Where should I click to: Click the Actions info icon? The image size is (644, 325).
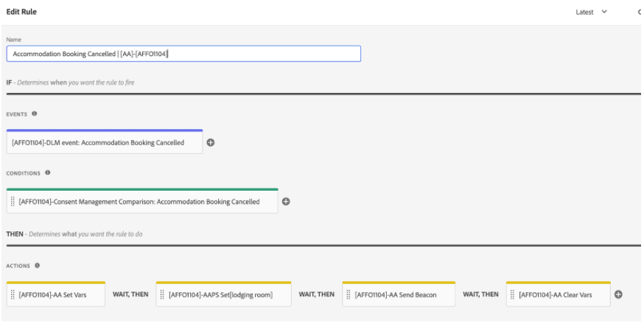[37, 265]
